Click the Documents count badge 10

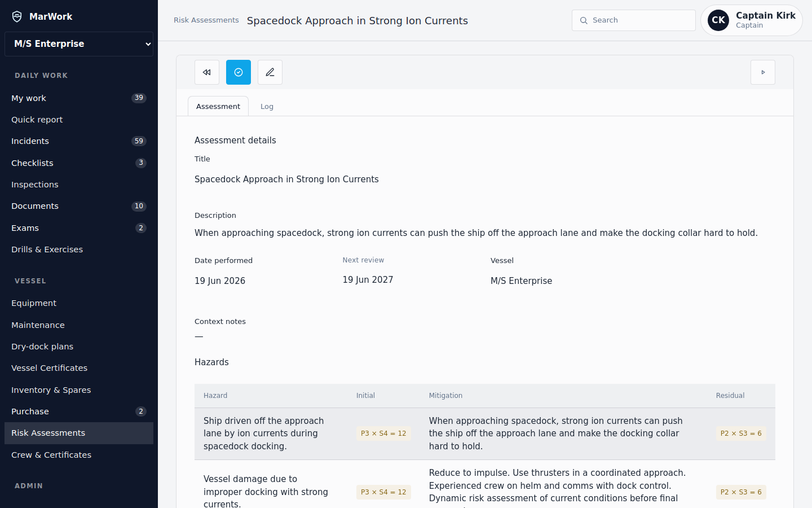pos(139,206)
